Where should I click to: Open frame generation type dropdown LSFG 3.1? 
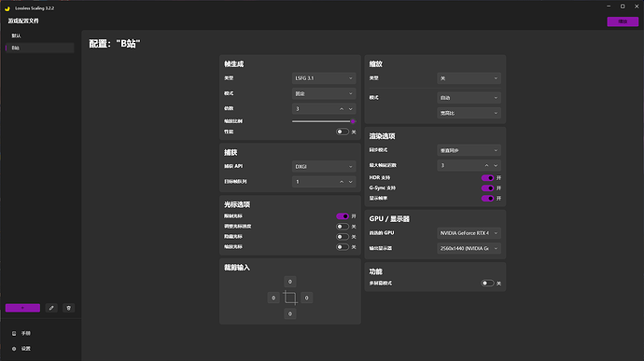(x=324, y=78)
